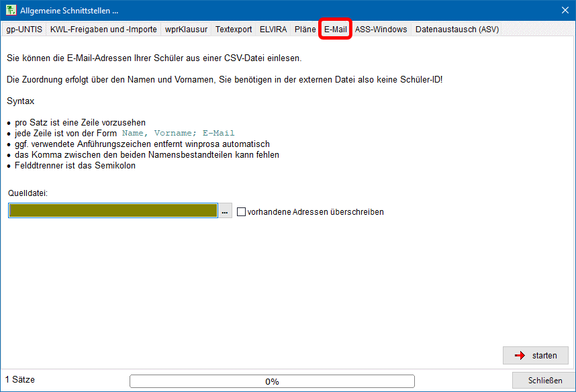
Task: Click the '1 Sätze' status text
Action: coord(20,380)
